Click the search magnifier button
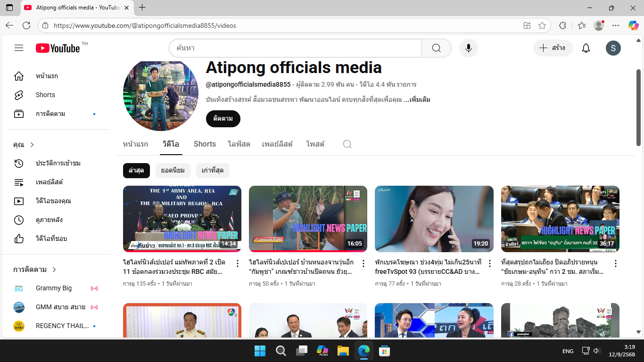The width and height of the screenshot is (644, 362). (437, 48)
